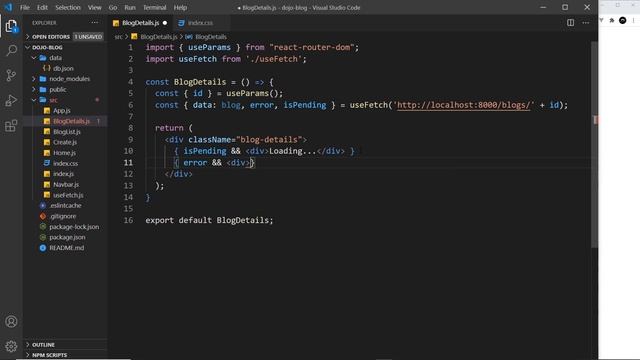The width and height of the screenshot is (640, 360).
Task: Open the Run and Debug view
Action: pyautogui.click(x=11, y=100)
